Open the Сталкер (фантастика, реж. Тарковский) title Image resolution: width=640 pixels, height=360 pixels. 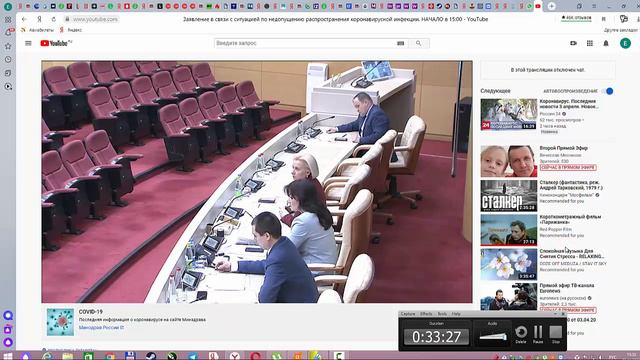571,185
